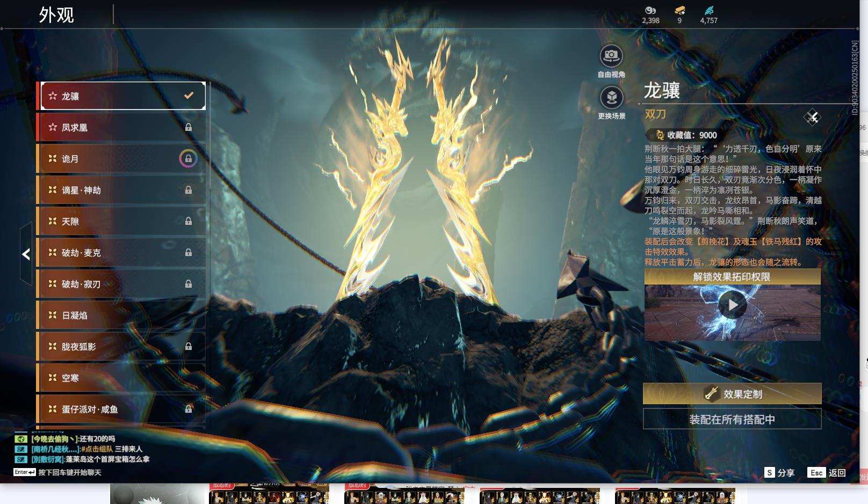Viewport: 868px width, 504px height.
Task: Click the change scene icon
Action: coord(611,98)
